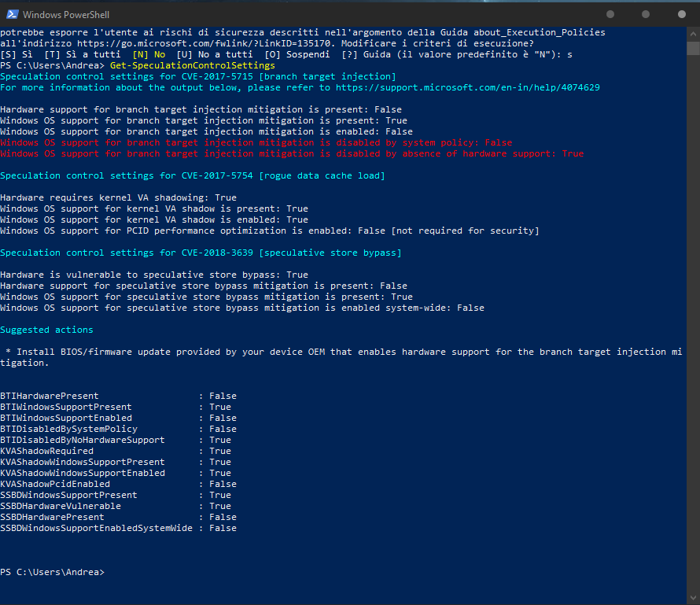Click 'Hardware requires kernel VA shadowing: True' line
Viewport: 700px width, 605px height.
click(x=118, y=197)
